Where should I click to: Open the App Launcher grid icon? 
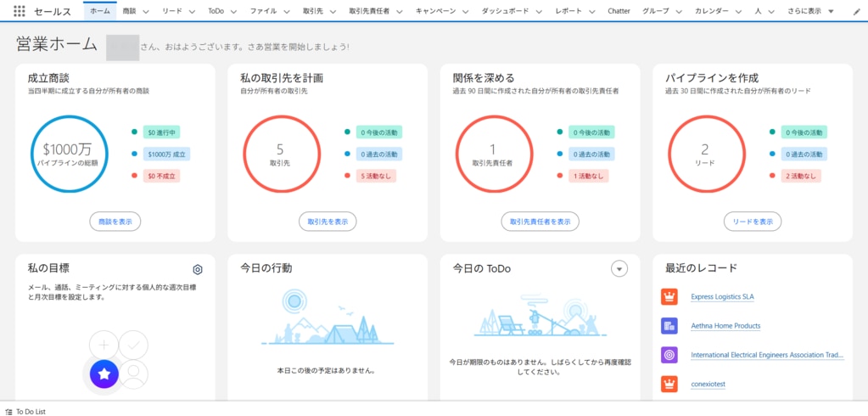click(19, 11)
